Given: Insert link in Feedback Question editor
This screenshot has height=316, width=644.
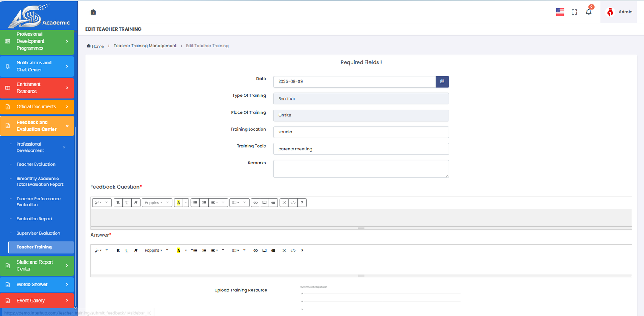Looking at the screenshot, I should (255, 203).
